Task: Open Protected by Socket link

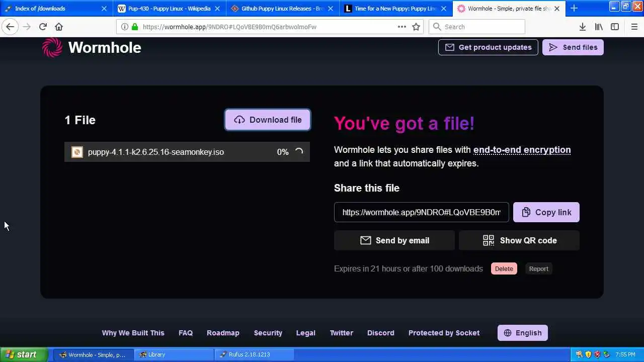Action: click(444, 333)
